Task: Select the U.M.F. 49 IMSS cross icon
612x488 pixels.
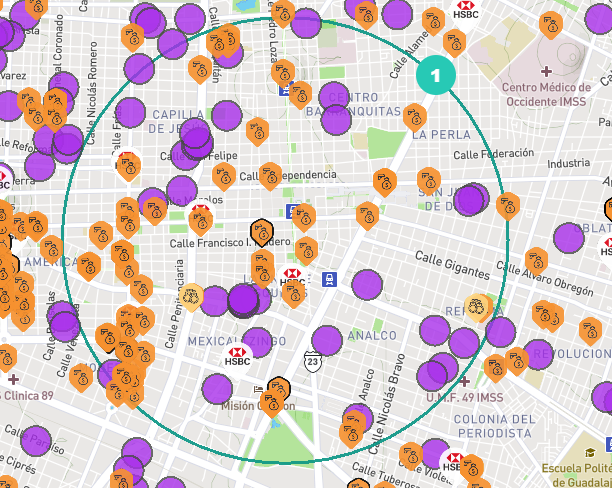Action: pos(464,381)
